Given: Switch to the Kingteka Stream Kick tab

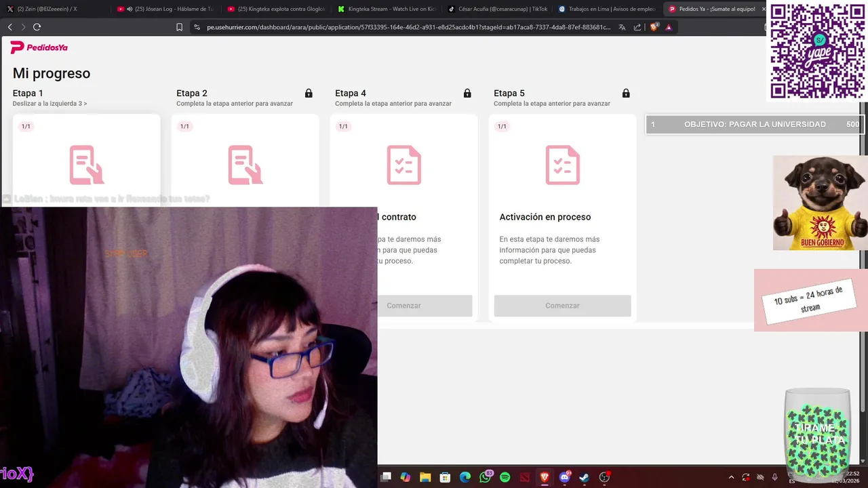Looking at the screenshot, I should tap(387, 9).
